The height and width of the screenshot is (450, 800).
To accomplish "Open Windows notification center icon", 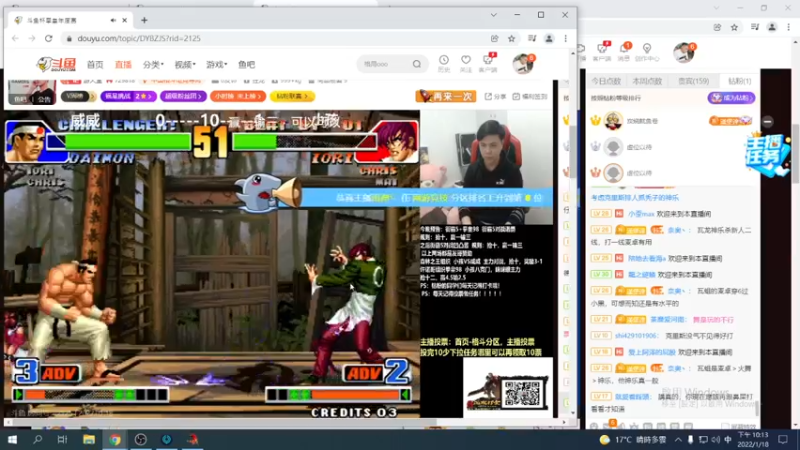I will [x=783, y=440].
